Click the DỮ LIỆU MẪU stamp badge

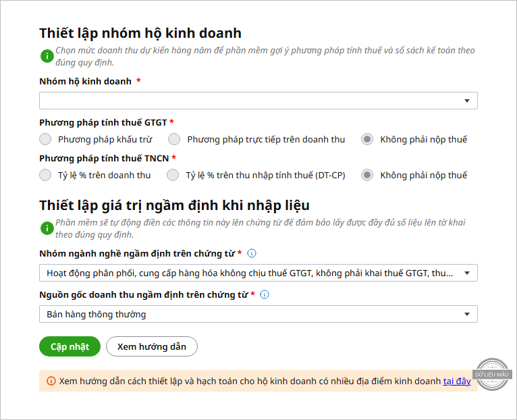pos(493,373)
